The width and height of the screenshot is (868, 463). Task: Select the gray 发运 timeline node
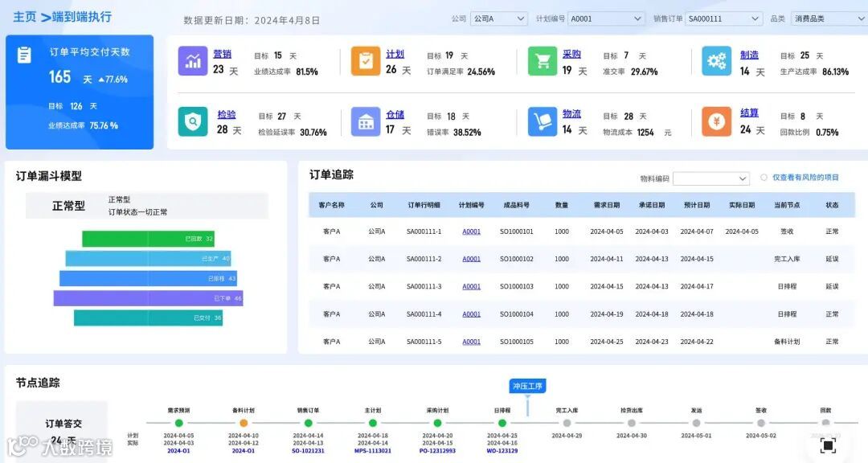[x=696, y=423]
